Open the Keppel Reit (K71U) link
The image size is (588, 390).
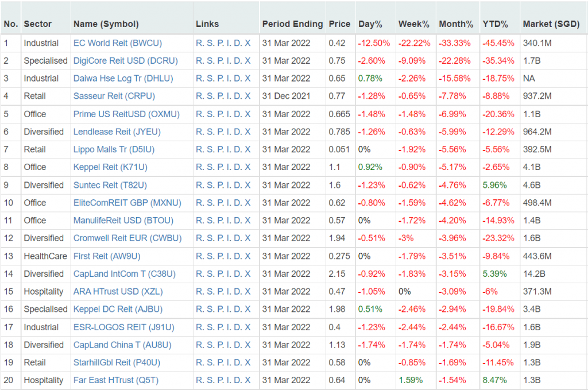[x=110, y=167]
